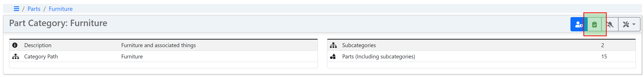Click the Subcategories label
The height and width of the screenshot is (77, 644).
359,45
